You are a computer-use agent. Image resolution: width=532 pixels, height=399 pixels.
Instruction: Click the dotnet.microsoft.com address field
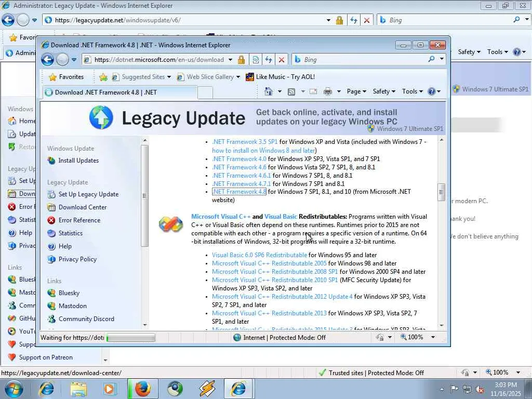(159, 60)
